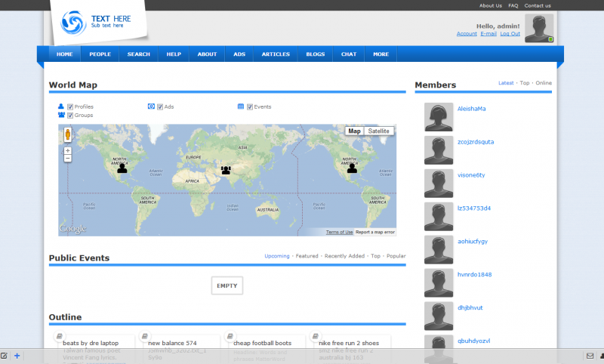Select Recently Added events filter
This screenshot has height=364, width=604.
344,256
